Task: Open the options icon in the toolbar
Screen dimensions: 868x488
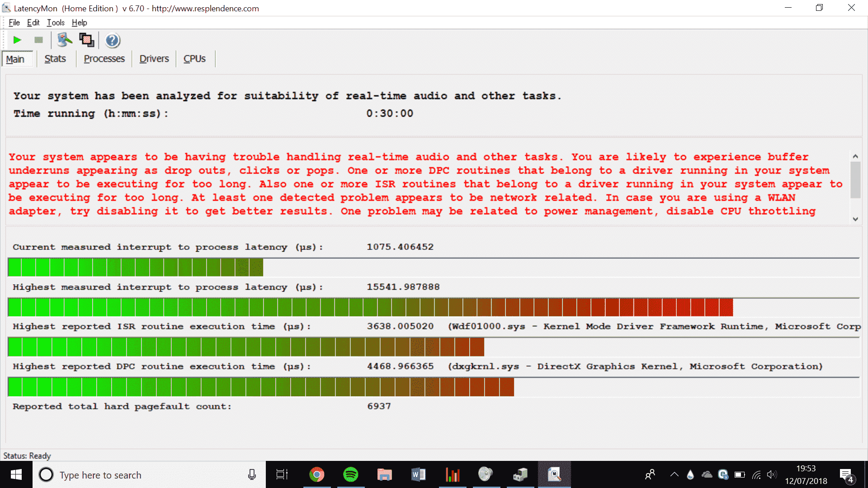Action: click(65, 40)
